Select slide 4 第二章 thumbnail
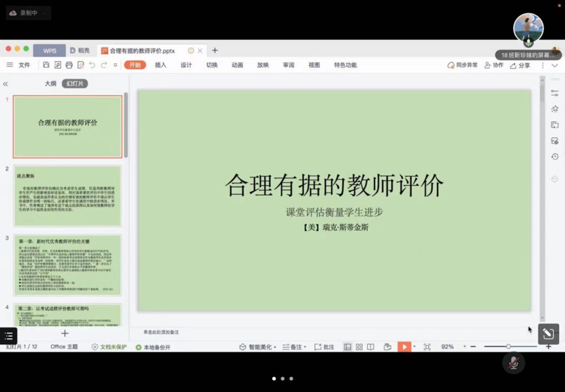This screenshot has height=392, width=565. [x=68, y=314]
